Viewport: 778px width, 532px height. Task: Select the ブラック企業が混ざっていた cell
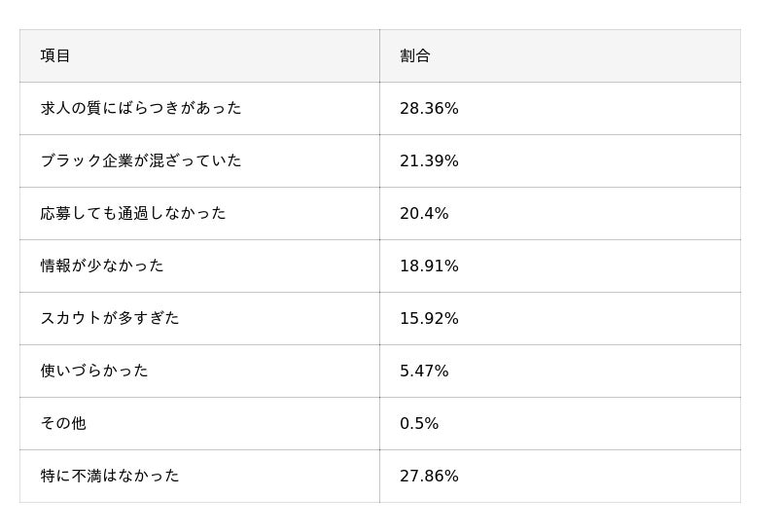coord(141,160)
